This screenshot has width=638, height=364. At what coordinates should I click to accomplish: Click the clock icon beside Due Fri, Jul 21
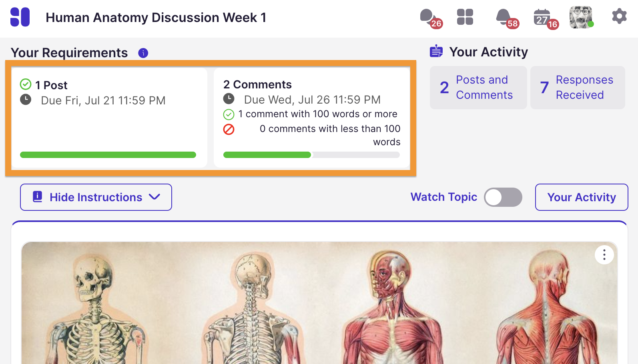[26, 100]
